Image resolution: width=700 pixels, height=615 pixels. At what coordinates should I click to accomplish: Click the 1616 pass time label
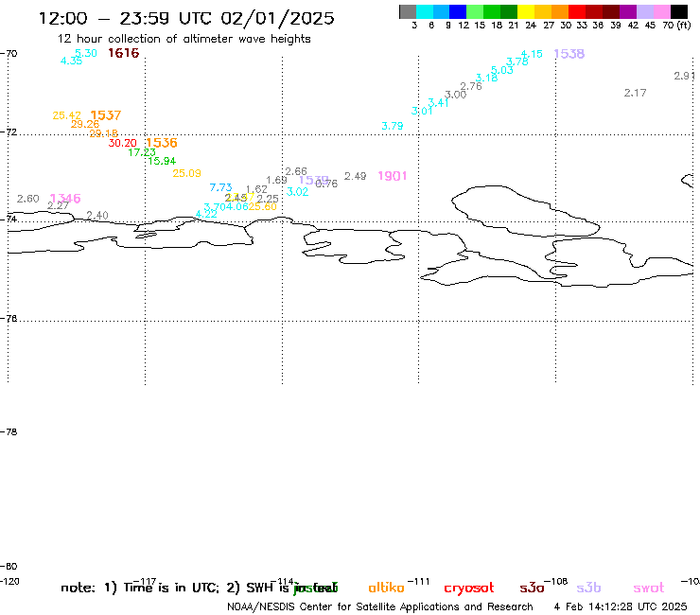point(124,53)
